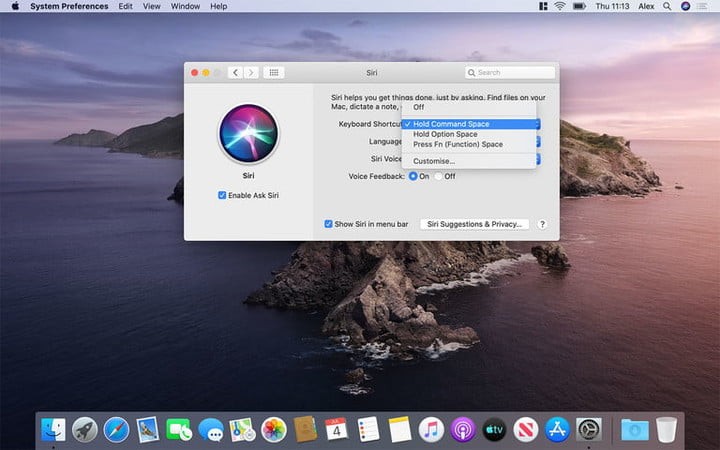Uncheck Enable Ask Siri
720x450 pixels.
pos(222,195)
